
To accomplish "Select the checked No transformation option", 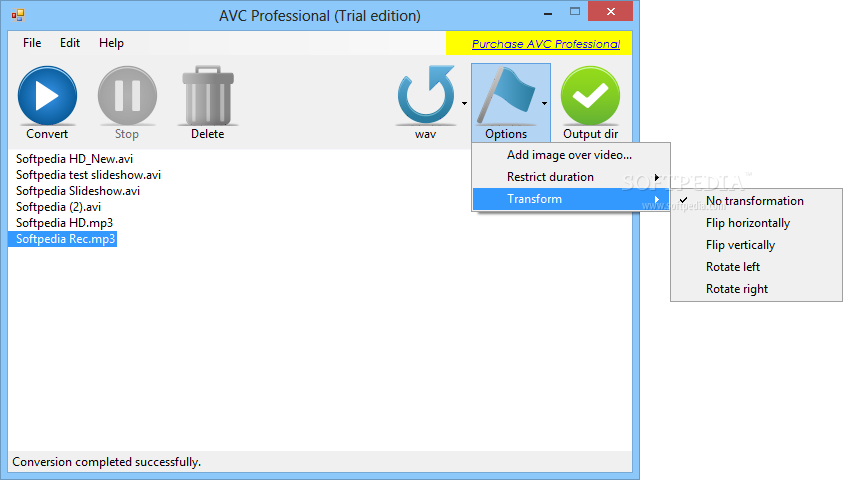I will coord(756,200).
